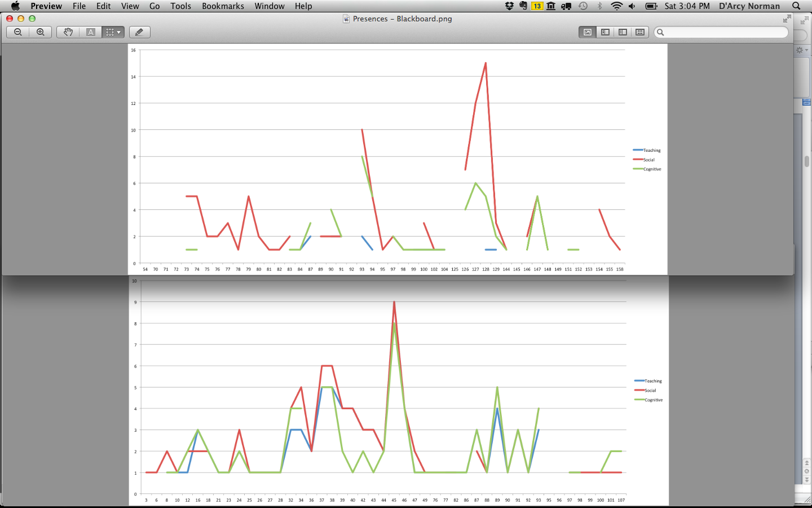Viewport: 812px width, 508px height.
Task: Open the Bookmarks menu
Action: tap(223, 6)
